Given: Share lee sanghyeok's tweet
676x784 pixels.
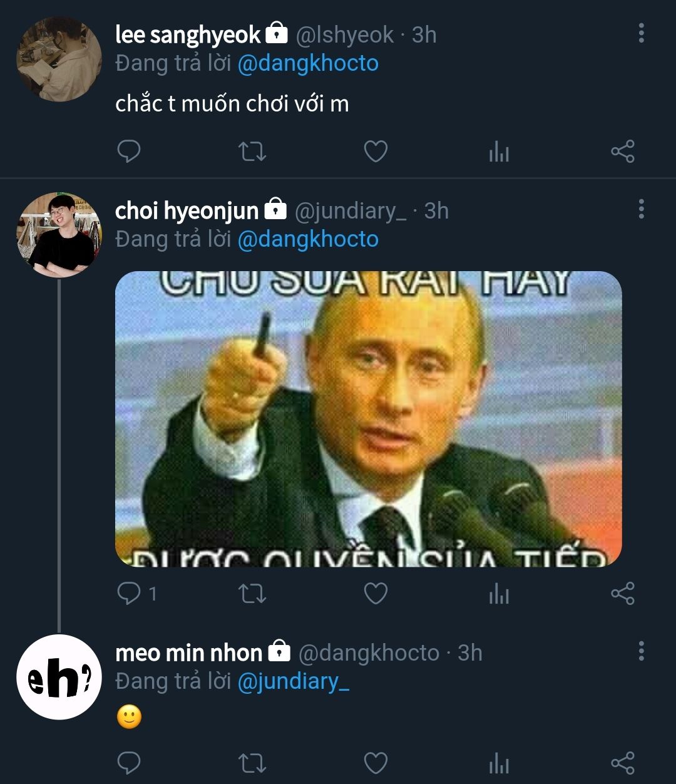Looking at the screenshot, I should pos(622,152).
